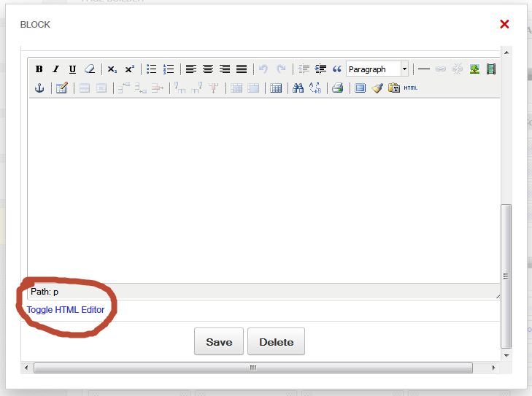Click the editor resize corner handle

[498, 296]
